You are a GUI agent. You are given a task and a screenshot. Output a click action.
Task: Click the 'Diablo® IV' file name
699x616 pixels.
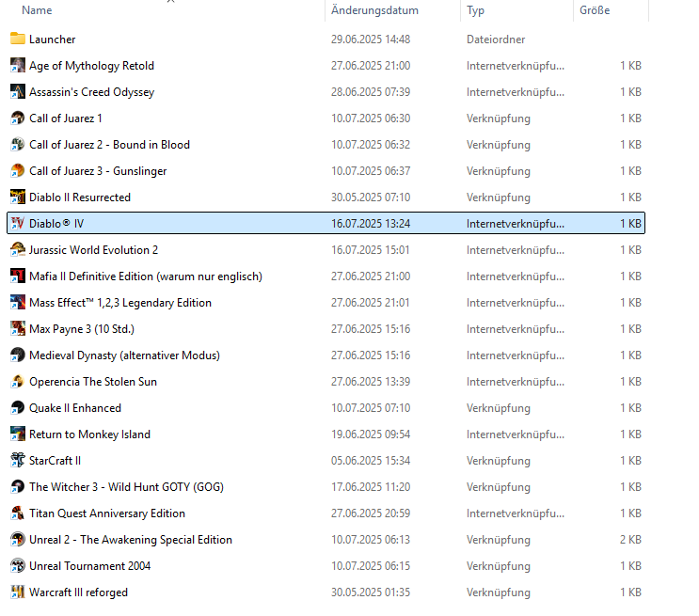coord(56,223)
